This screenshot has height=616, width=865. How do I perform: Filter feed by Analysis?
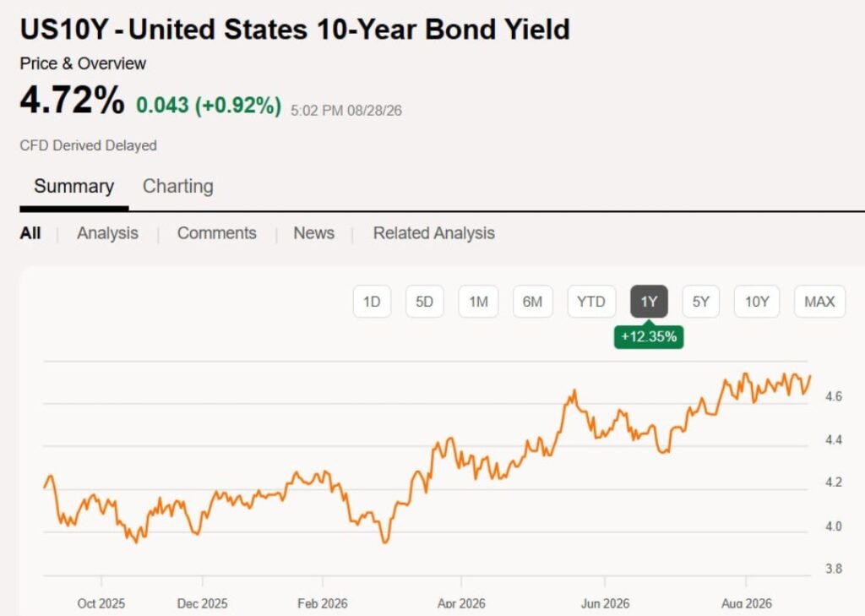[x=107, y=233]
